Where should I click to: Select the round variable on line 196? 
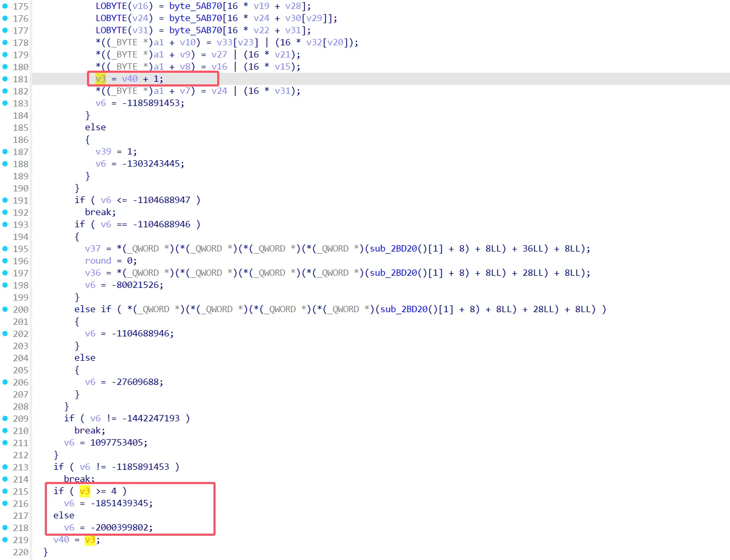tap(98, 260)
